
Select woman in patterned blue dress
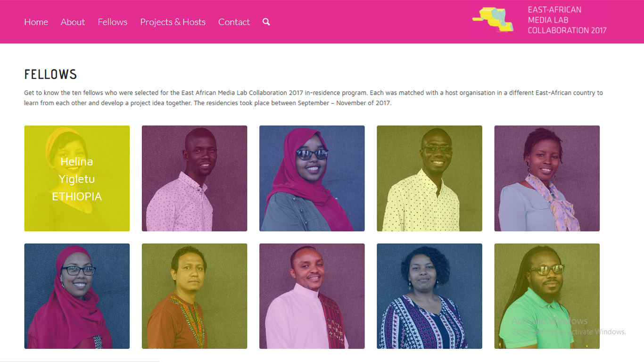tap(429, 296)
